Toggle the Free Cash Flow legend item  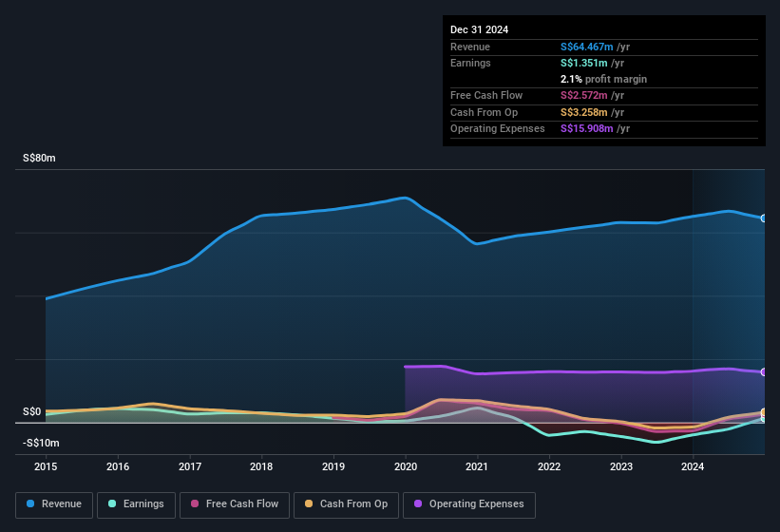238,504
